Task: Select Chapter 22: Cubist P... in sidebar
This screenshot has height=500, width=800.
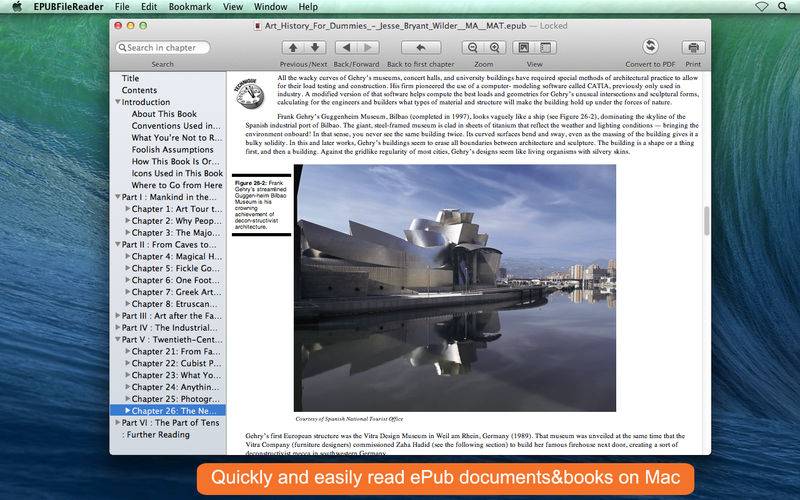Action: [177, 363]
